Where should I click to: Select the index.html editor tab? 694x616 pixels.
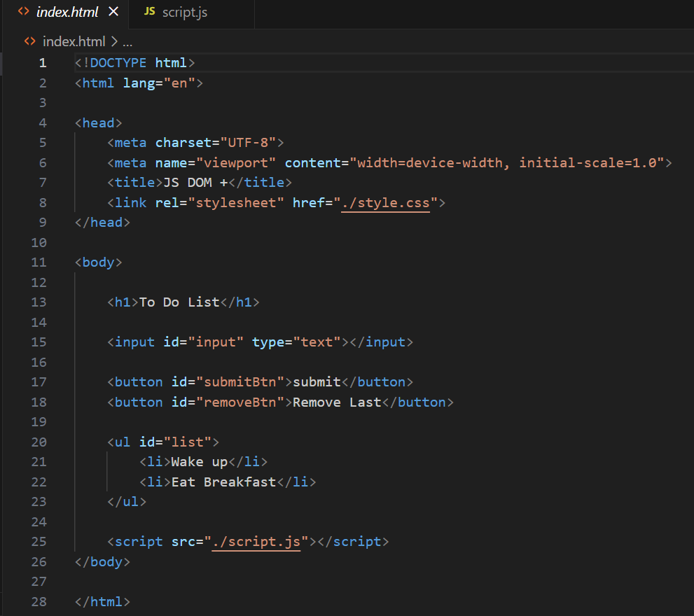click(67, 13)
